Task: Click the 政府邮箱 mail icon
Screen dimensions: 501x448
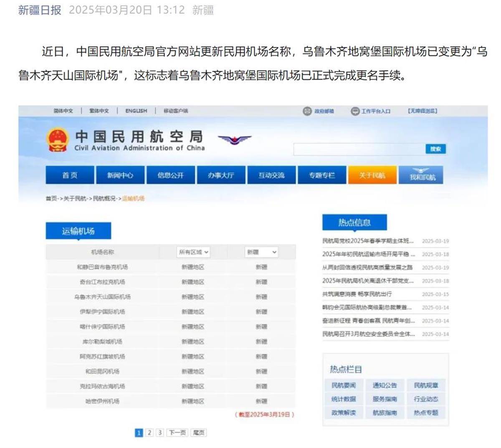Action: [307, 111]
